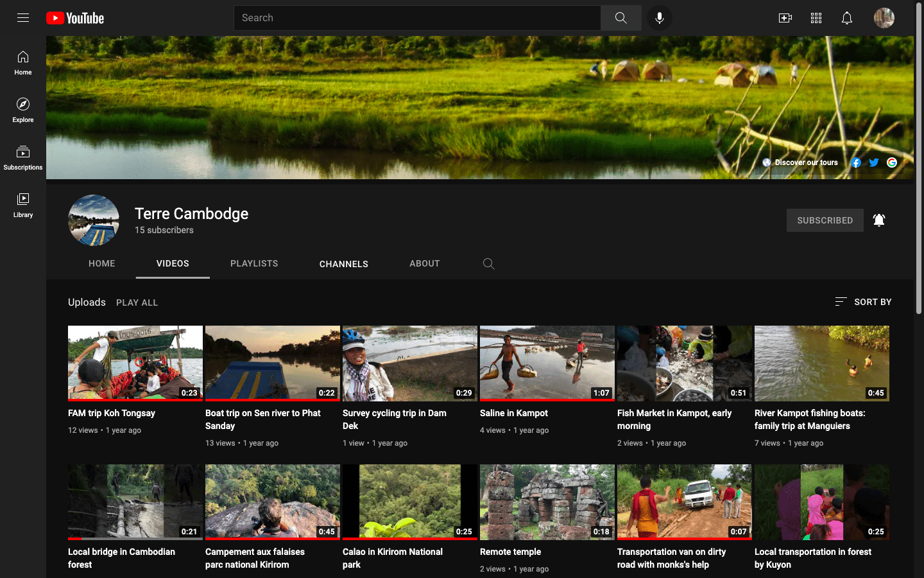Screen dimensions: 924x578
Task: Play the Transportation van on dirty road thumbnail
Action: click(x=685, y=502)
